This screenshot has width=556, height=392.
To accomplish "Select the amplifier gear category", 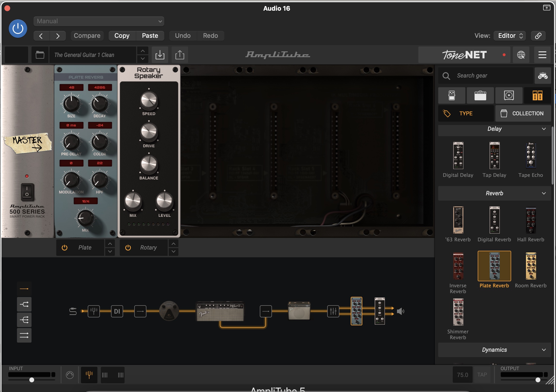I will [480, 95].
